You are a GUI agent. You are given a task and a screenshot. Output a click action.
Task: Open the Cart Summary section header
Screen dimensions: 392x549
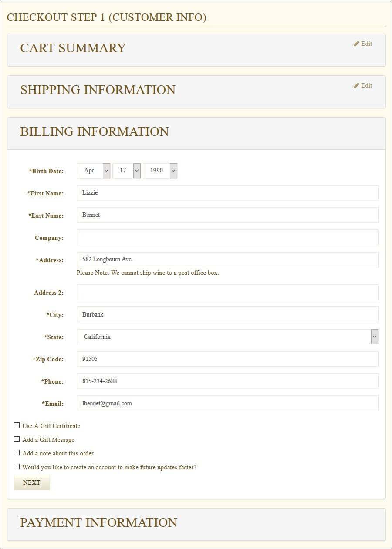[x=196, y=50]
